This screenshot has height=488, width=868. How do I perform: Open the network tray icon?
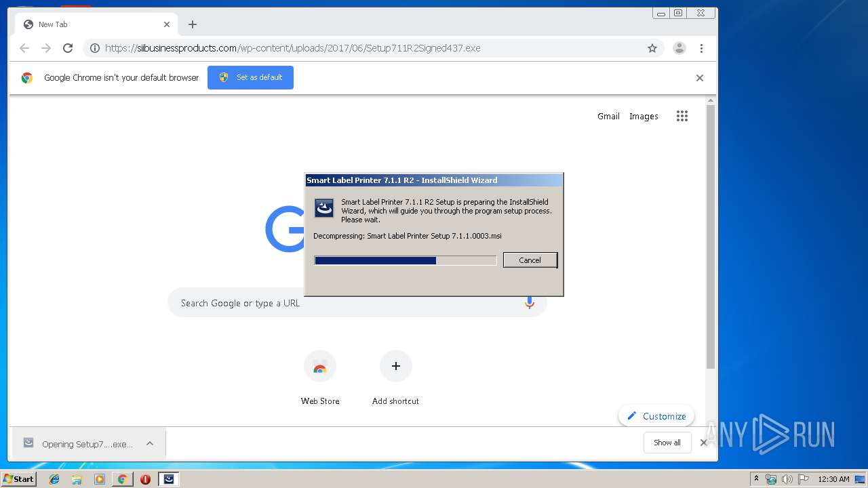click(771, 479)
